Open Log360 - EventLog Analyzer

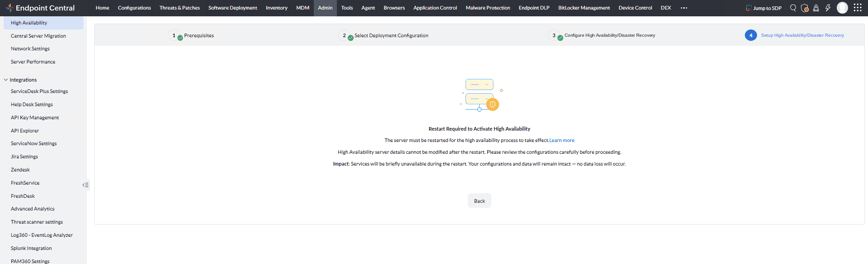(42, 235)
